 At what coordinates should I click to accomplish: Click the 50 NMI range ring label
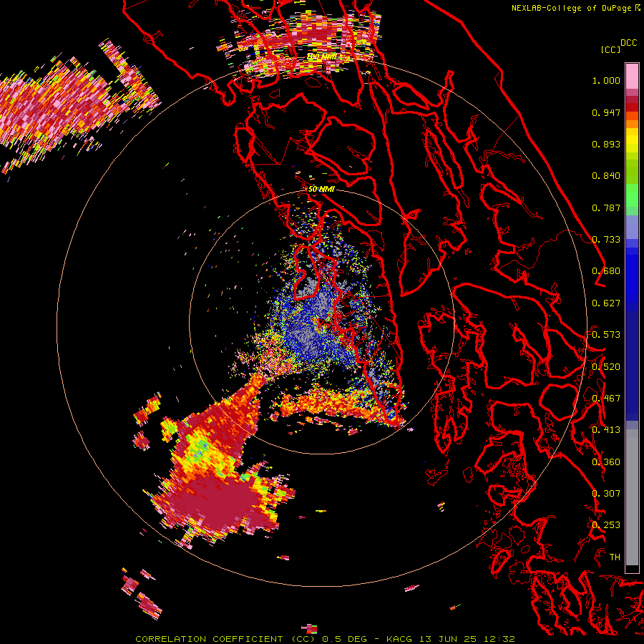pos(321,190)
